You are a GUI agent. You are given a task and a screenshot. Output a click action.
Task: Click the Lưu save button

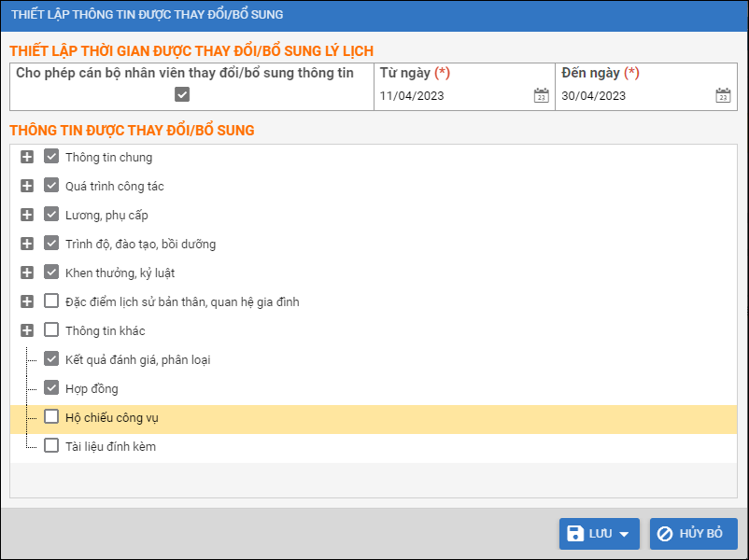pos(588,534)
